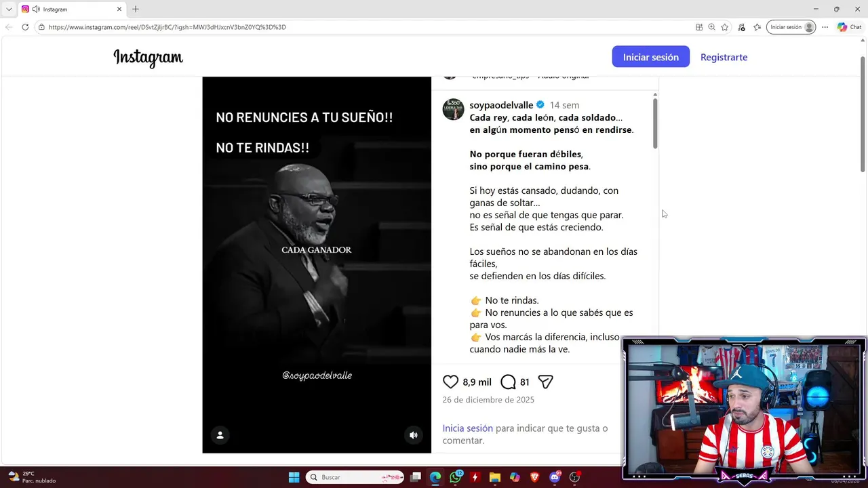Image resolution: width=868 pixels, height=488 pixels.
Task: Mute tab via the tab speaker icon
Action: point(36,9)
